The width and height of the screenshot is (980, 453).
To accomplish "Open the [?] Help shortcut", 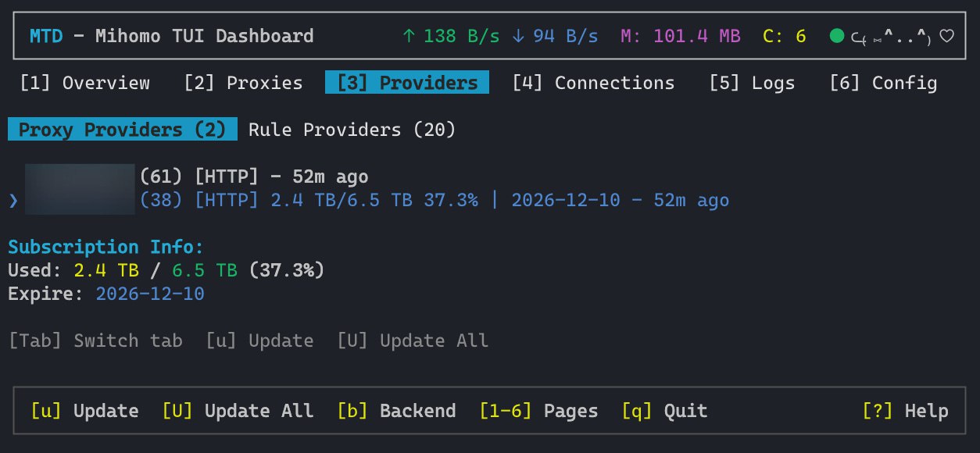I will [x=905, y=411].
